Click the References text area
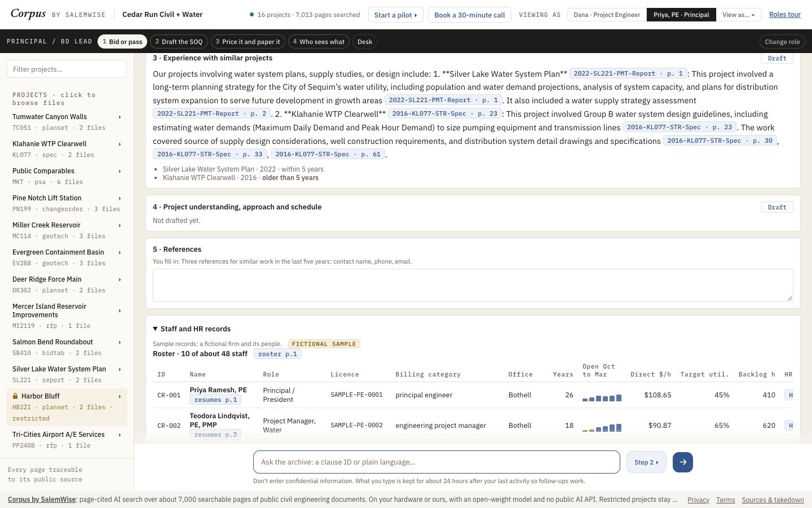812x508 pixels. point(473,285)
